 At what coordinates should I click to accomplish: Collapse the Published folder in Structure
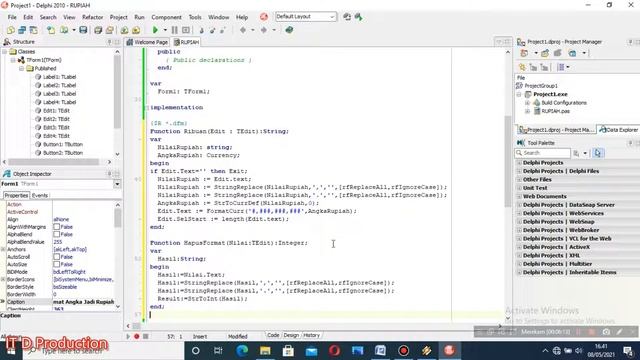pyautogui.click(x=21, y=69)
